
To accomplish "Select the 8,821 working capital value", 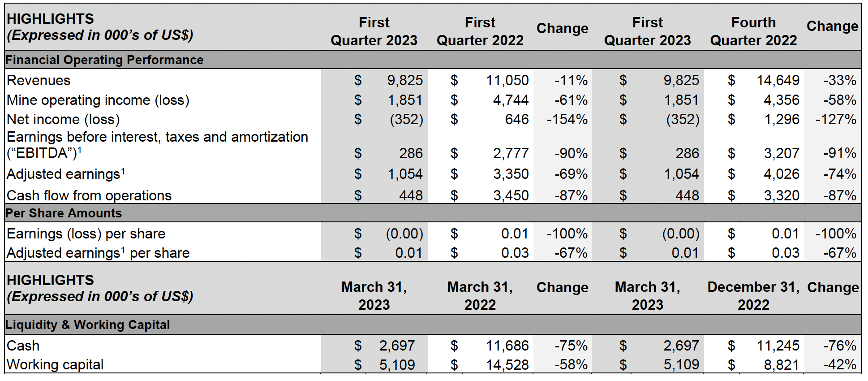I will pyautogui.click(x=781, y=365).
